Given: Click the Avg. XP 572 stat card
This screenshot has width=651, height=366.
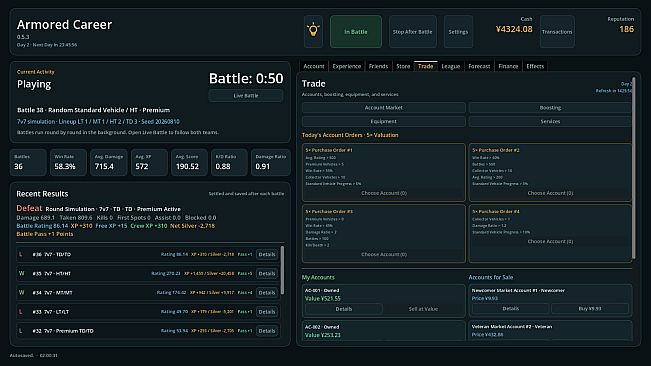Looking at the screenshot, I should (149, 162).
